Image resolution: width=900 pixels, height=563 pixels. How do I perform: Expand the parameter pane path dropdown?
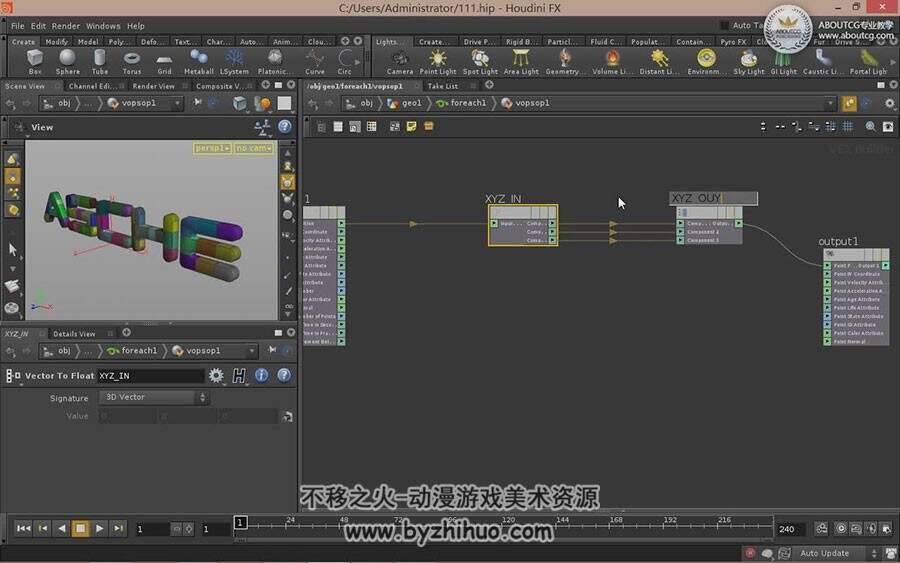[251, 351]
